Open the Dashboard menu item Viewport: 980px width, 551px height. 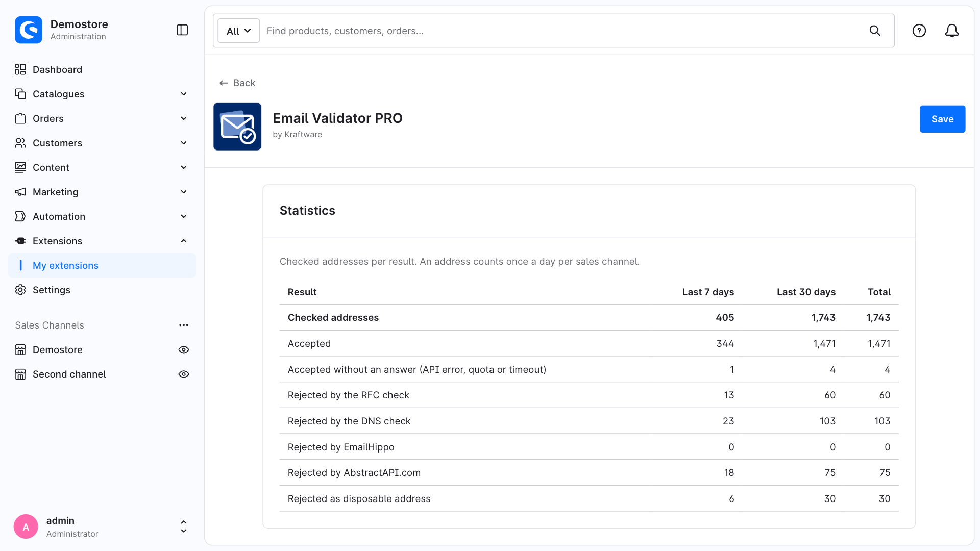coord(102,69)
